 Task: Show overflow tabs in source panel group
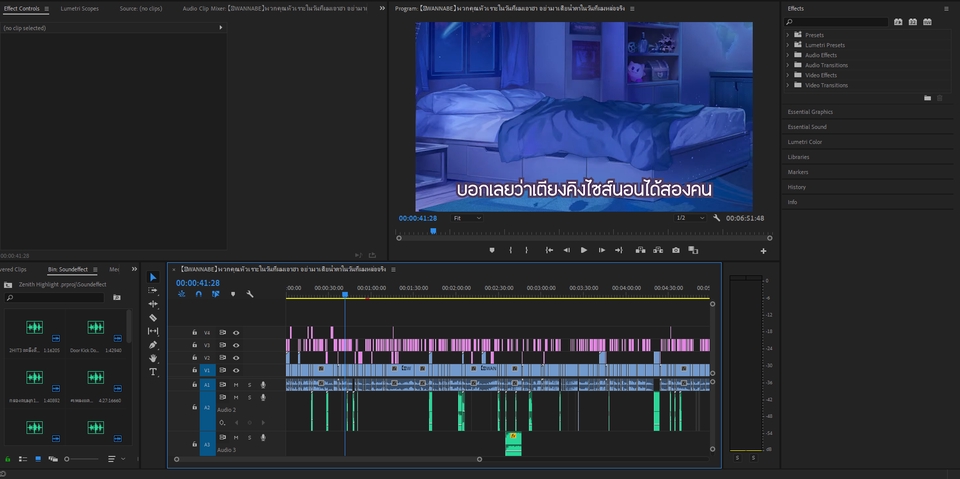pyautogui.click(x=382, y=9)
